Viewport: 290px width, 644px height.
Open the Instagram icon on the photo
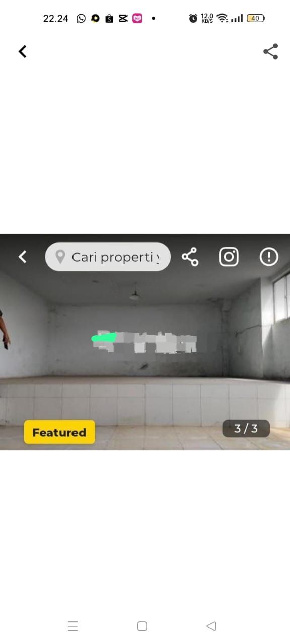pyautogui.click(x=229, y=257)
